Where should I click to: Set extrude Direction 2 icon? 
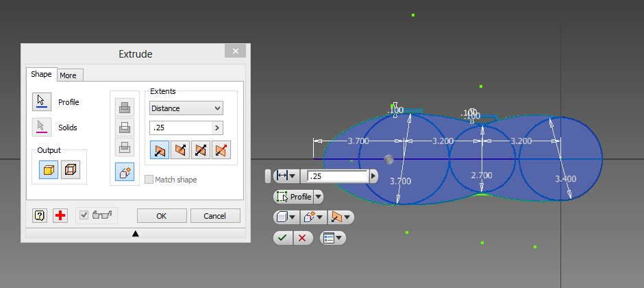point(180,149)
